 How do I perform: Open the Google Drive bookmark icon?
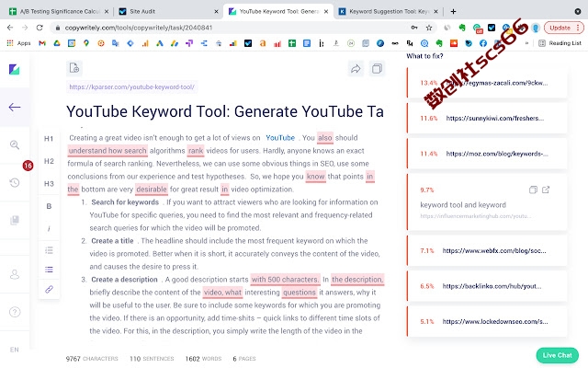click(x=57, y=43)
